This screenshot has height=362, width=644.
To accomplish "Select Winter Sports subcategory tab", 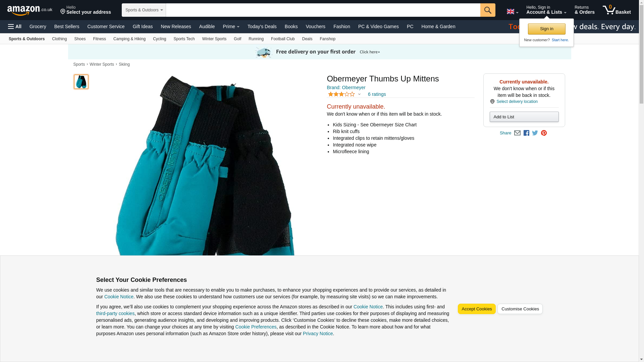I will pos(214,39).
